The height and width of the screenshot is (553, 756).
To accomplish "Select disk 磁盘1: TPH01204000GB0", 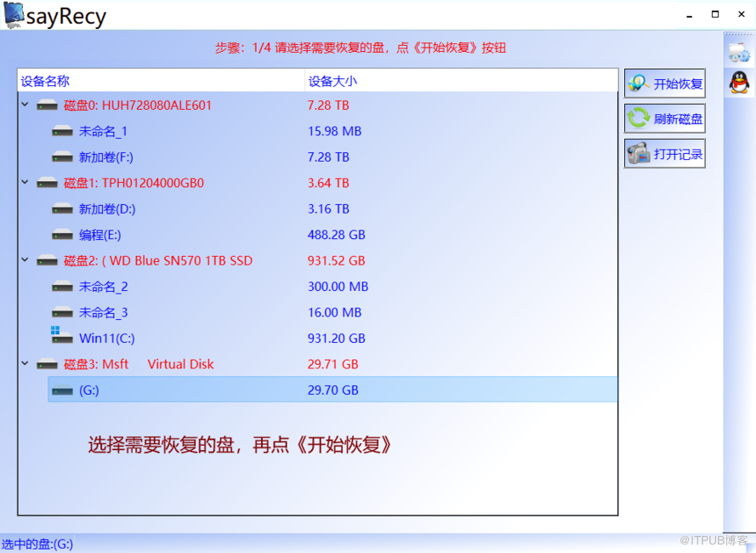I will point(134,183).
